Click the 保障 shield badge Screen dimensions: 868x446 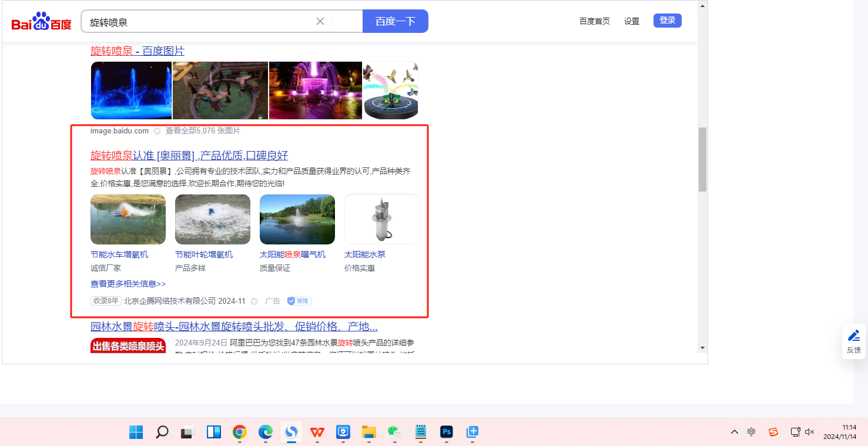(299, 301)
